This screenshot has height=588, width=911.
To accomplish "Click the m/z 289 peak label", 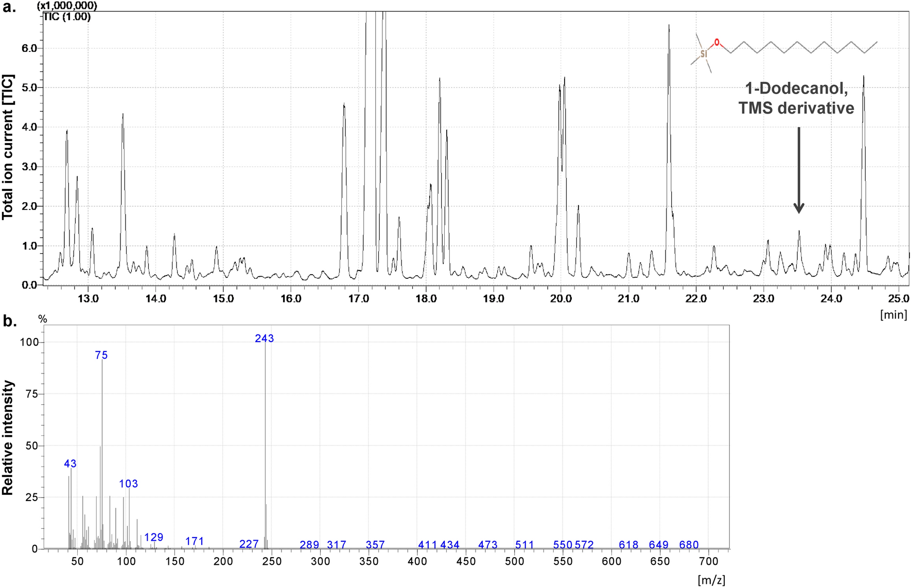I will 310,545.
